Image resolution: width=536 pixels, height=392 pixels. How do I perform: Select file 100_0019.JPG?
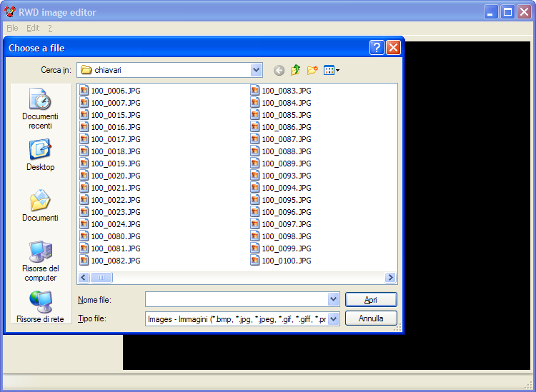point(110,164)
